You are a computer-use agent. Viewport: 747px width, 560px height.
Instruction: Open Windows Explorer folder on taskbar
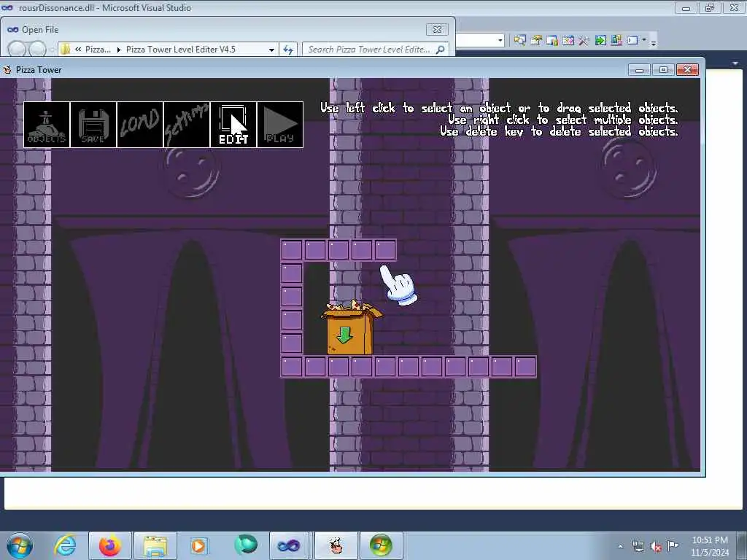(155, 545)
